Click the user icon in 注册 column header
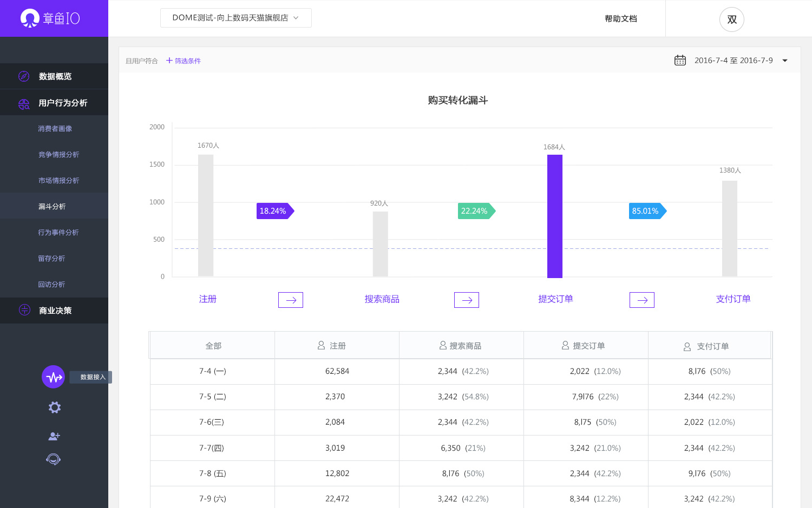812x508 pixels. (321, 345)
